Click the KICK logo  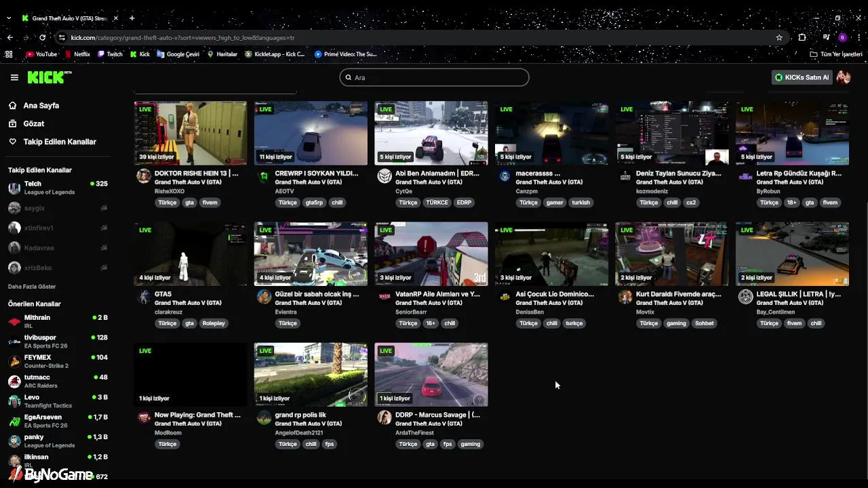[50, 77]
